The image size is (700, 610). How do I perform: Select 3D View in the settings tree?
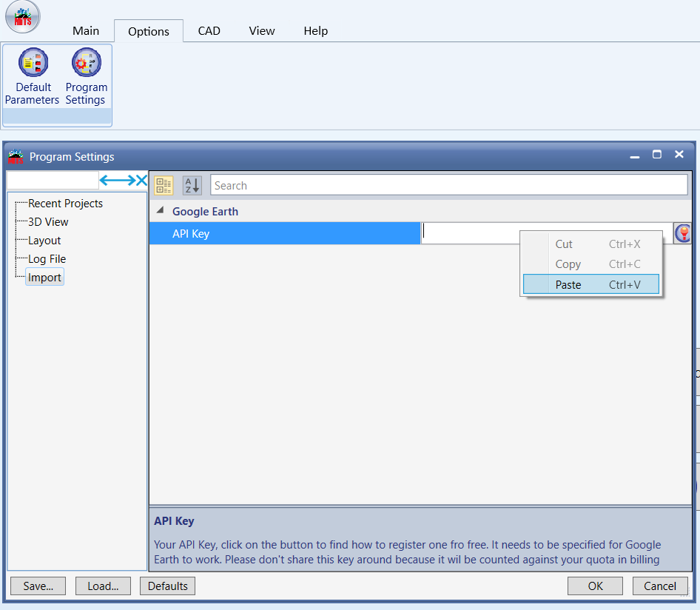pos(48,221)
